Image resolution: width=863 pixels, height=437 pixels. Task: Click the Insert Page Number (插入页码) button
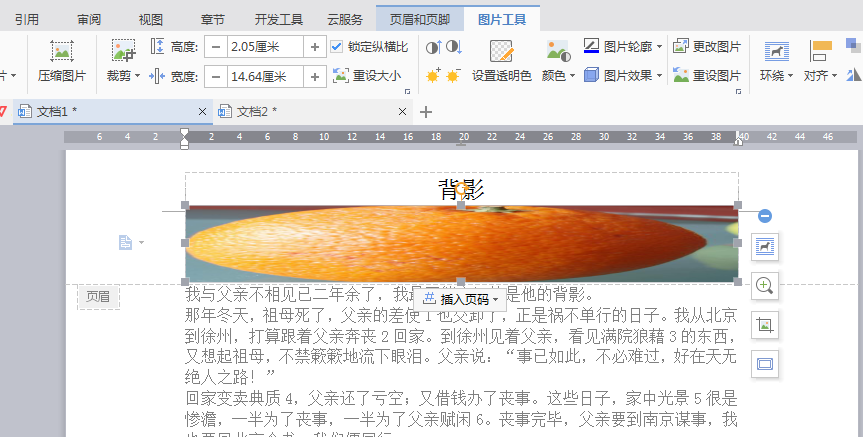coord(461,299)
